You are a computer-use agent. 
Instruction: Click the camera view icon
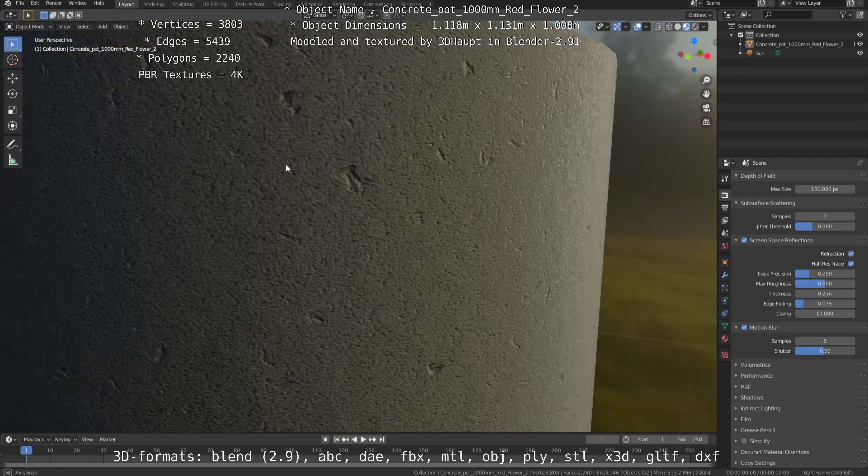point(706,108)
